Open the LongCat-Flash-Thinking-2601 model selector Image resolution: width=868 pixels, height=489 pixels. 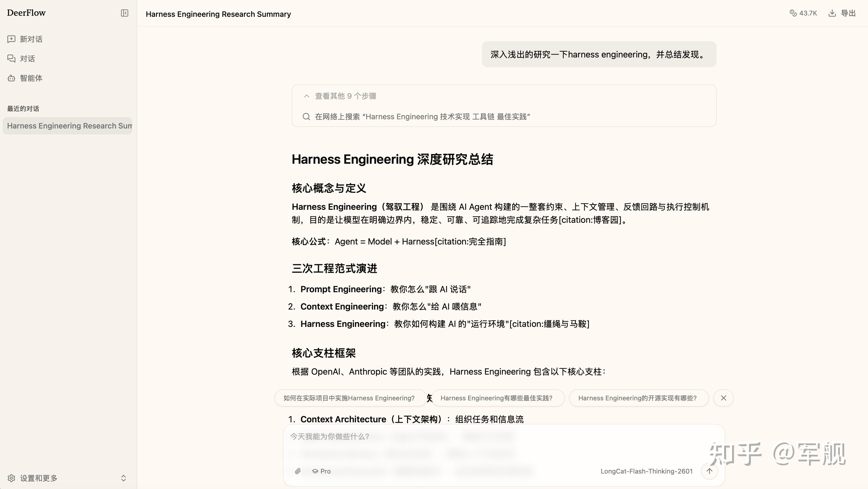647,471
